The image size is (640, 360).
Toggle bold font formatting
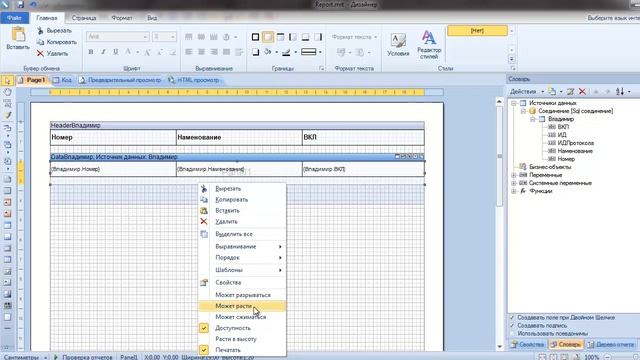point(91,52)
